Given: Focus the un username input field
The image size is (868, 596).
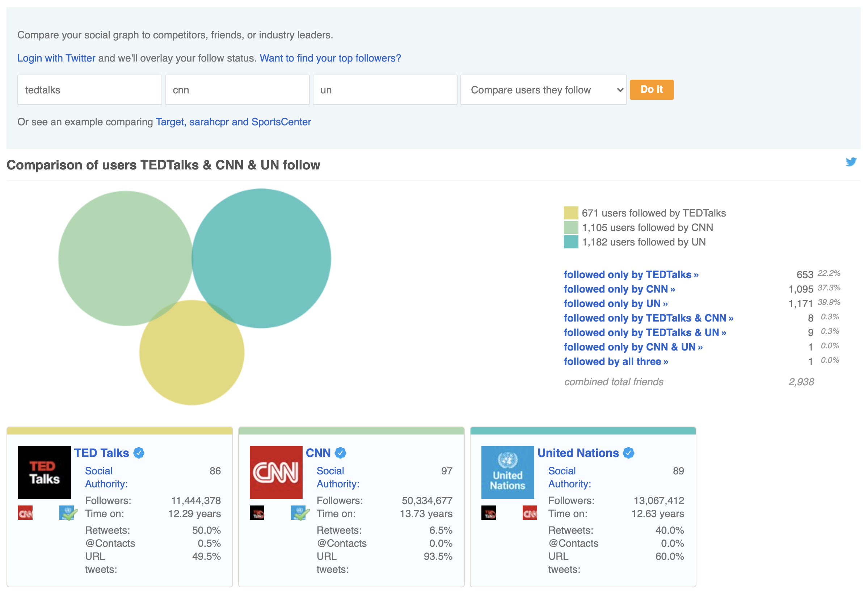Looking at the screenshot, I should tap(385, 90).
